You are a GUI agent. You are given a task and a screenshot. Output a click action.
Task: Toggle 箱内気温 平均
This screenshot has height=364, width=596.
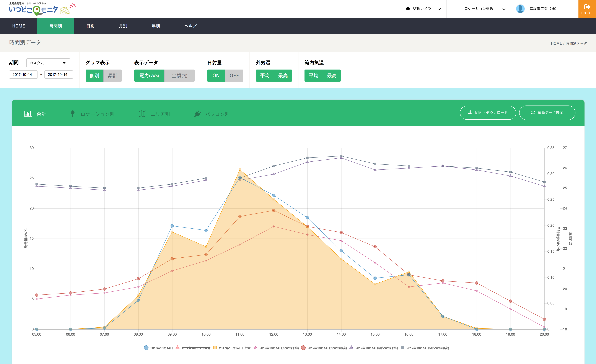(313, 75)
